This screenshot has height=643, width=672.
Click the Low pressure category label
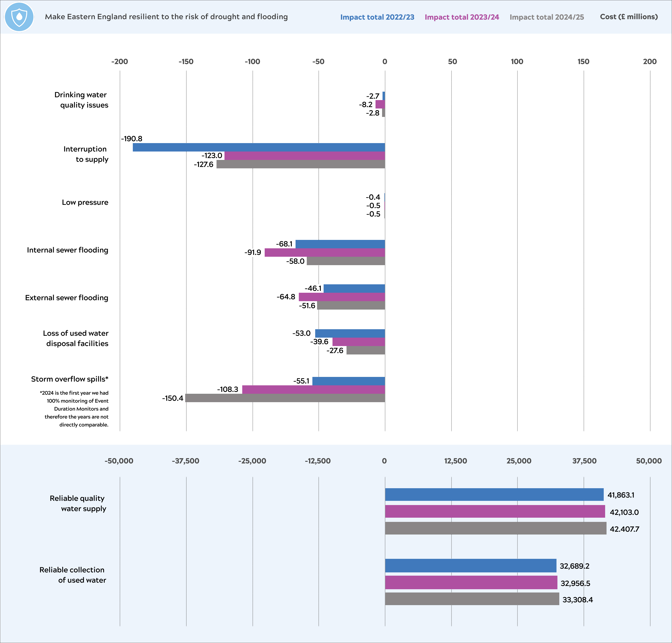(85, 202)
